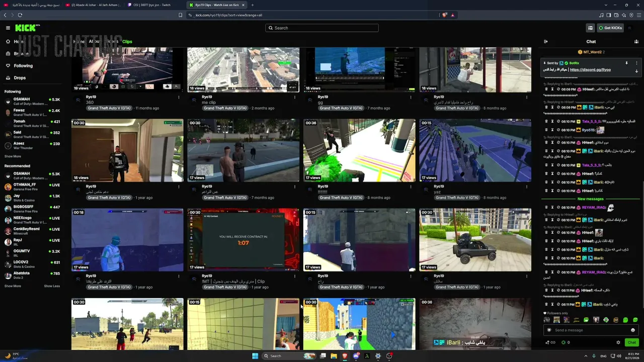Open chat settings gear icon
Viewport: 644px width, 362px height.
(x=618, y=342)
